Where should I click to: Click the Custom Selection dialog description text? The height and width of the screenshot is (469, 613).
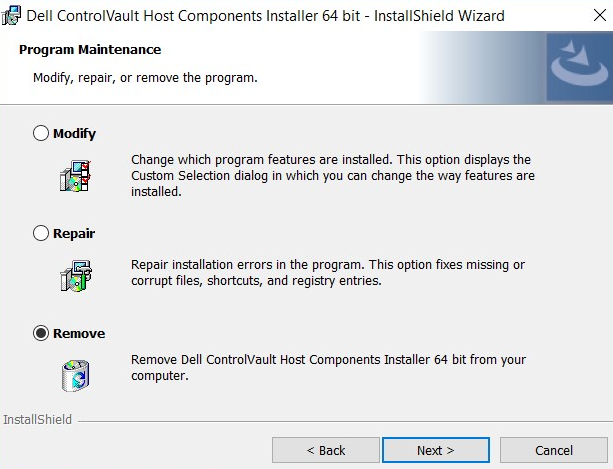tap(332, 175)
